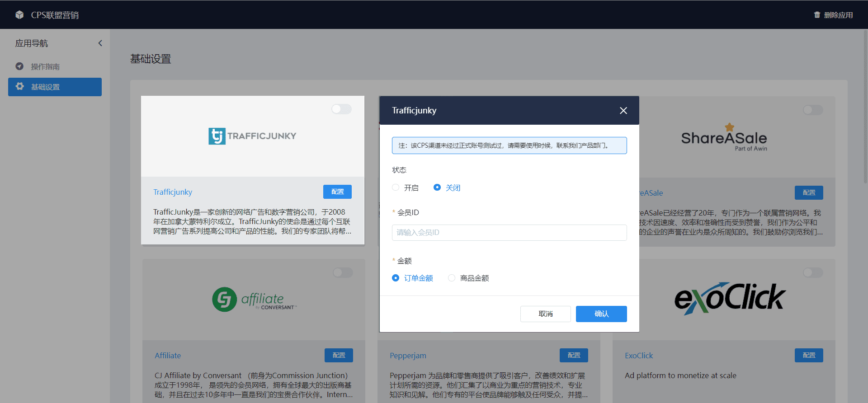Toggle the ExoClick card switch
Viewport: 868px width, 403px height.
point(813,272)
